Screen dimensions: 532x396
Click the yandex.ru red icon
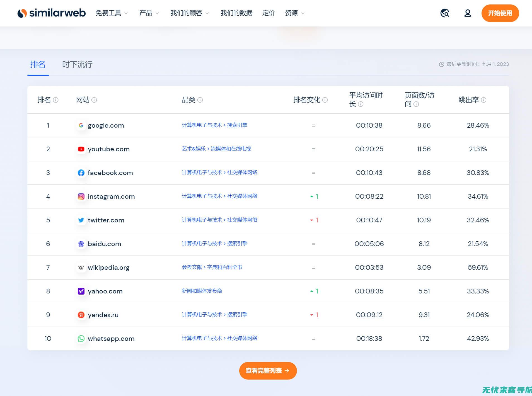tap(81, 315)
